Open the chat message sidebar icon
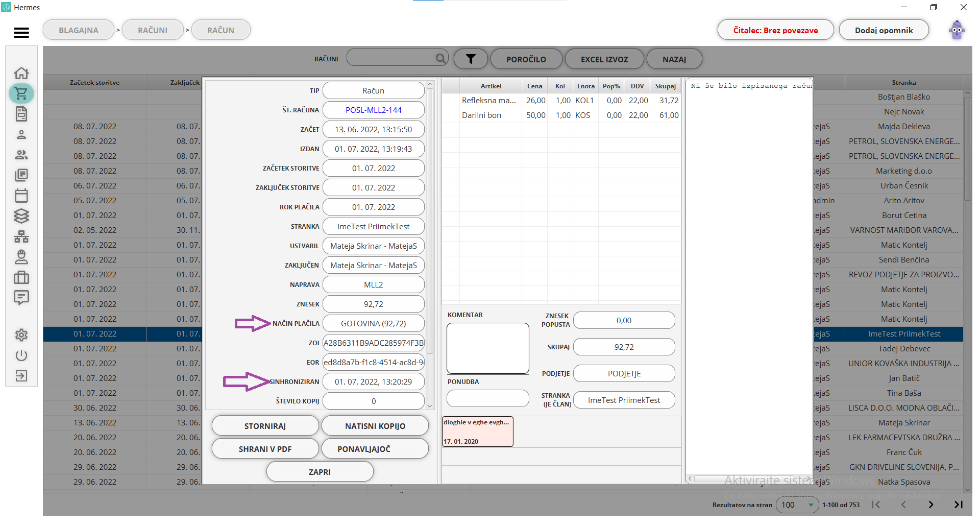 [x=21, y=298]
